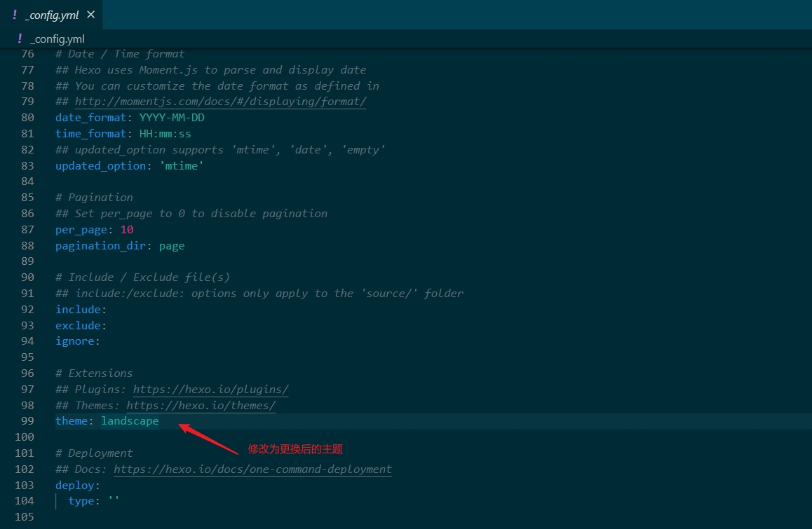Click the YAML icon in the breadcrumb
The image size is (812, 529).
point(20,39)
